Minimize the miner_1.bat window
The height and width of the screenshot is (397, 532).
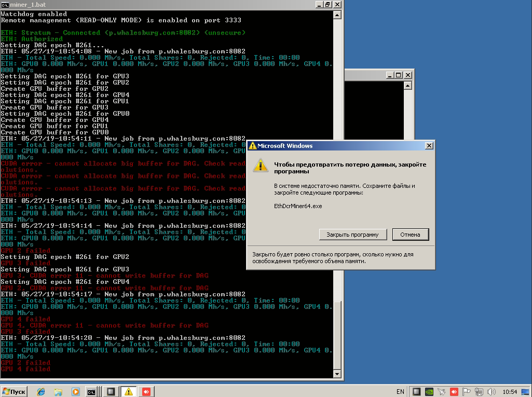319,4
